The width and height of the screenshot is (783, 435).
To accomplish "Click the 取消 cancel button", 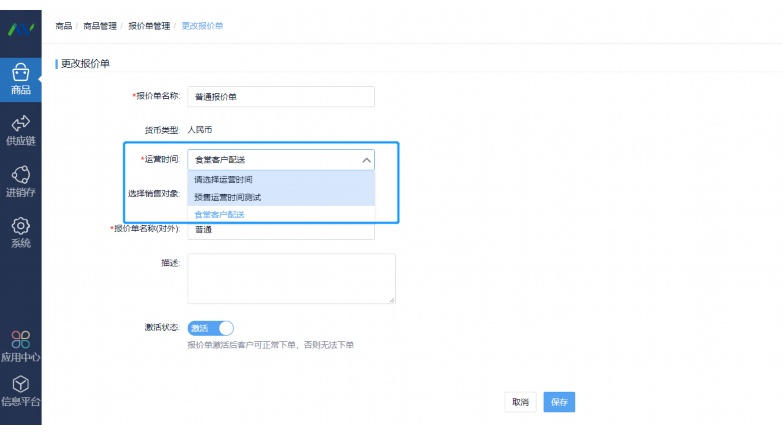I will click(520, 402).
